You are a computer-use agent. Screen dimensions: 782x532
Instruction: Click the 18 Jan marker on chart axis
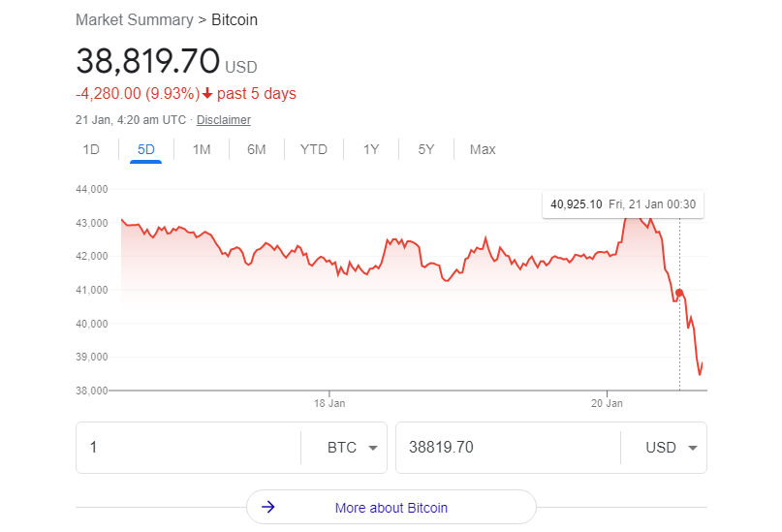pos(329,403)
